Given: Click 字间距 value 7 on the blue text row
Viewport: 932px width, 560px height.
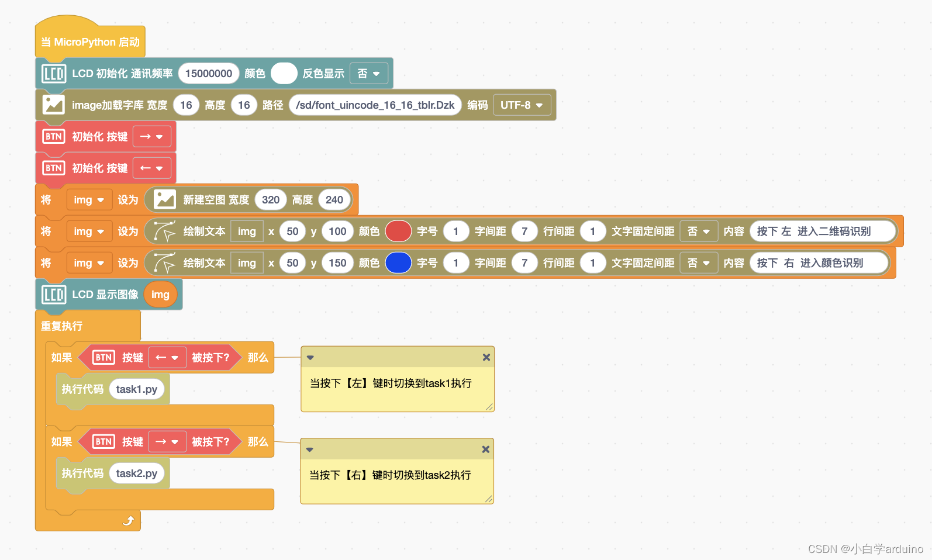Looking at the screenshot, I should point(524,263).
